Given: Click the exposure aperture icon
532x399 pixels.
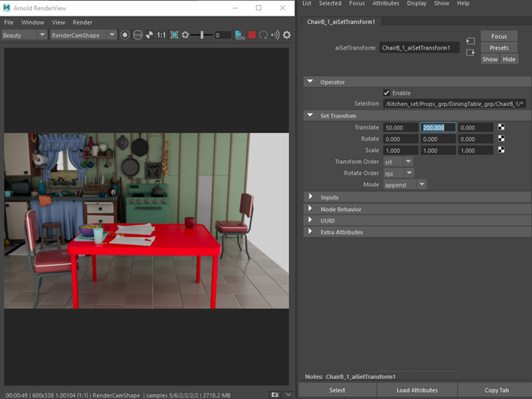Looking at the screenshot, I should [185, 35].
